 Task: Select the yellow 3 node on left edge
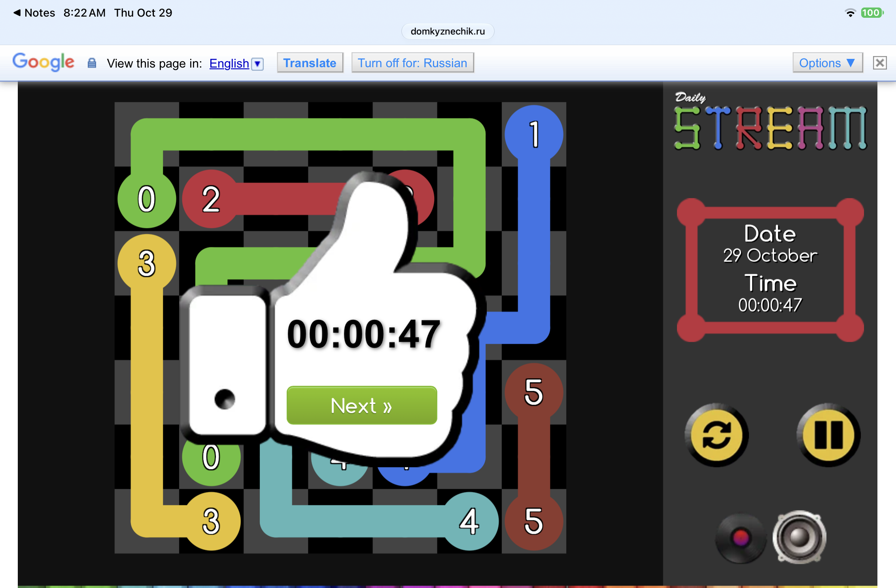coord(147,263)
